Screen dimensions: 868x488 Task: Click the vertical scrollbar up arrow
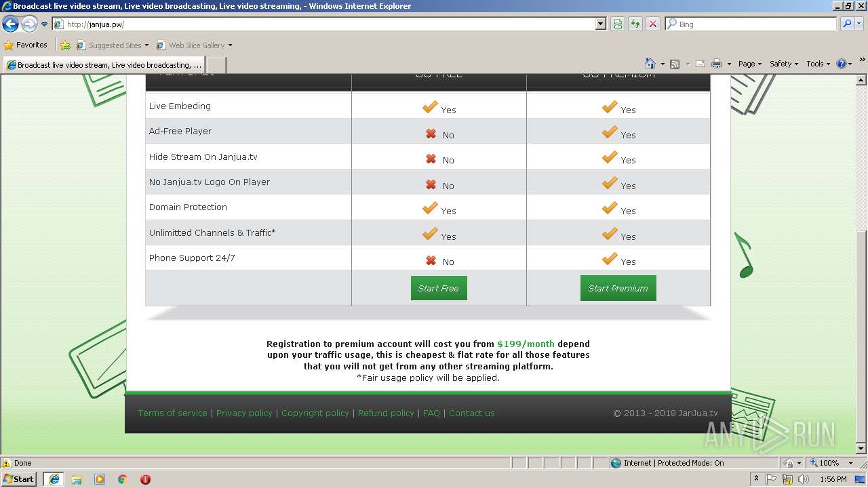(x=862, y=79)
